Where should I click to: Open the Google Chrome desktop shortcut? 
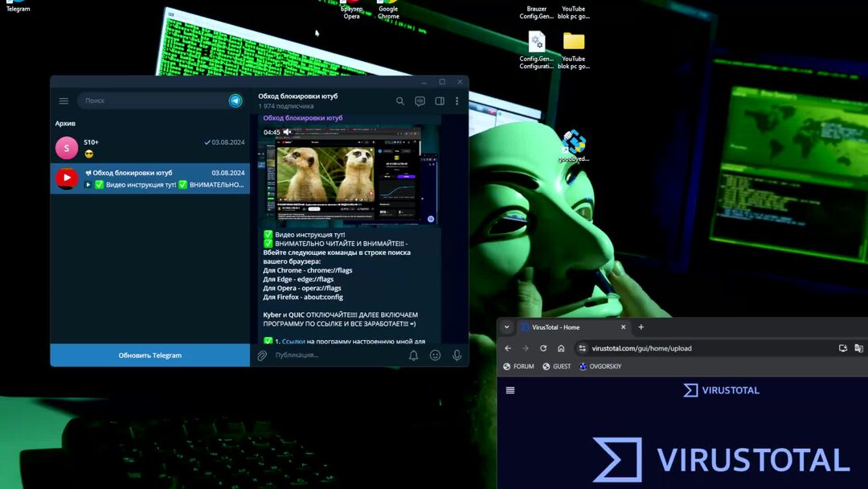[389, 10]
